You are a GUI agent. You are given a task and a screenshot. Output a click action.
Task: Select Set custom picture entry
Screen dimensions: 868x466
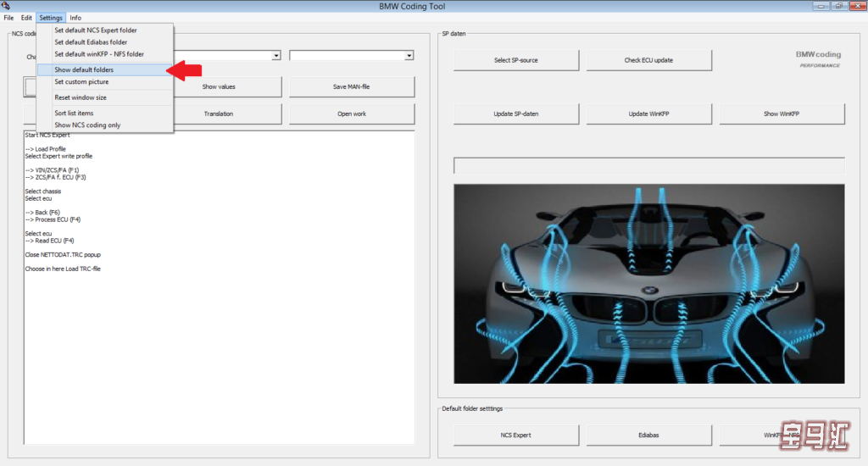click(x=105, y=82)
